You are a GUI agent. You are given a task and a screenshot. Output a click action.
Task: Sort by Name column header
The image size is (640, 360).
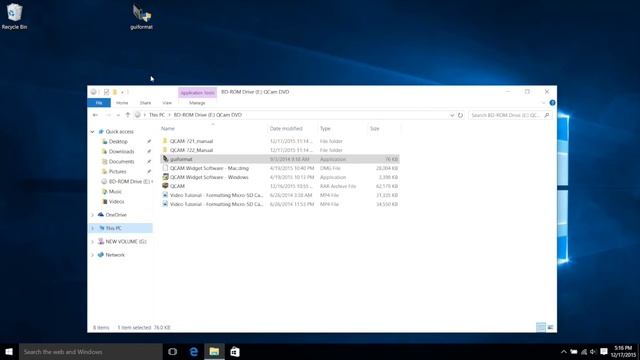click(x=168, y=129)
